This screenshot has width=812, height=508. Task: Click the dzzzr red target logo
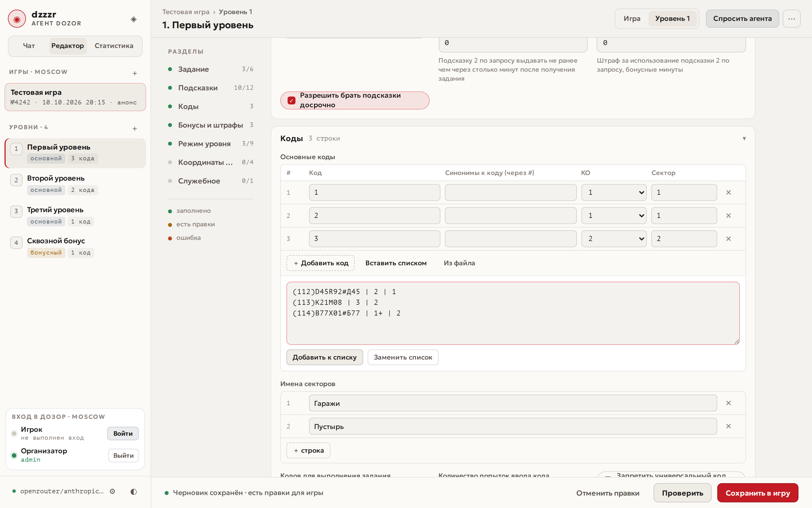coord(17,19)
